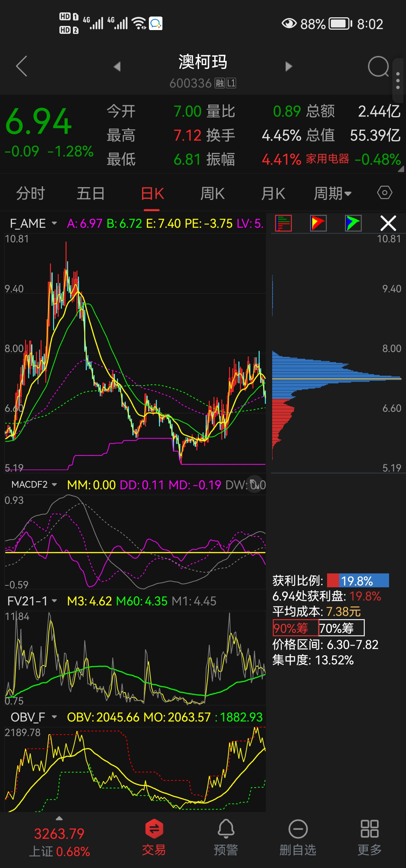The height and width of the screenshot is (868, 406).
Task: Open the F_AME indicator dropdown
Action: 33,223
